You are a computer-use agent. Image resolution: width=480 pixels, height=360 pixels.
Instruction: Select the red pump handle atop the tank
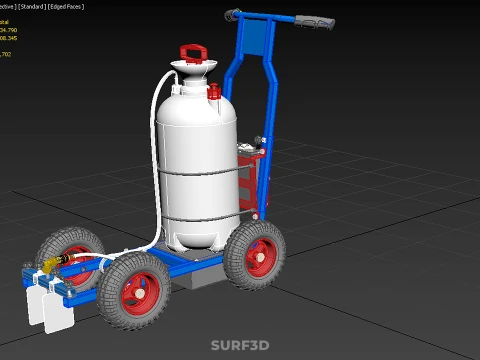click(193, 53)
